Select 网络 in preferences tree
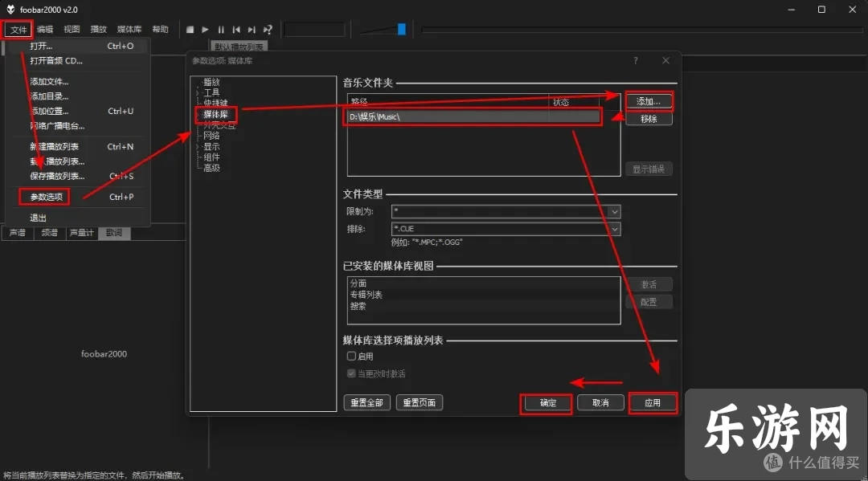This screenshot has width=868, height=481. [x=211, y=136]
